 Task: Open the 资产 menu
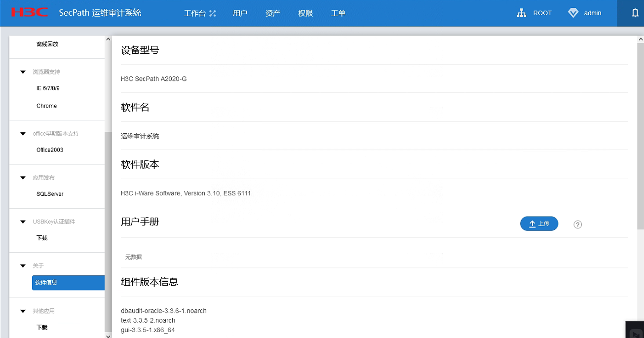click(273, 13)
